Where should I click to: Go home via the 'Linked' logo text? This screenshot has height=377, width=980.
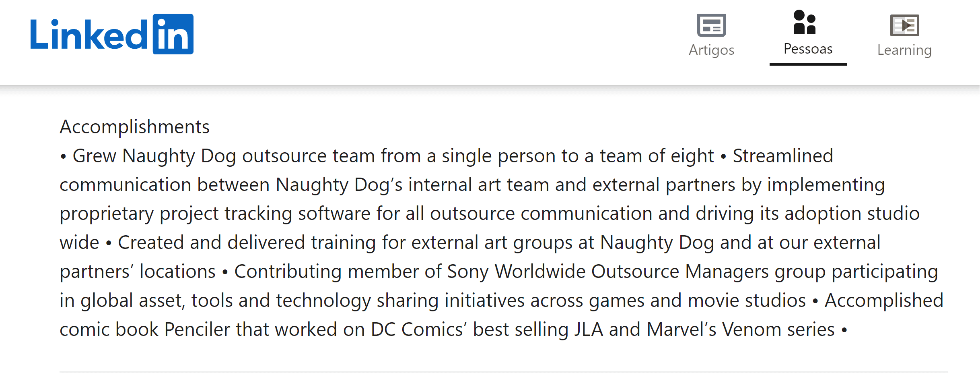[x=89, y=35]
